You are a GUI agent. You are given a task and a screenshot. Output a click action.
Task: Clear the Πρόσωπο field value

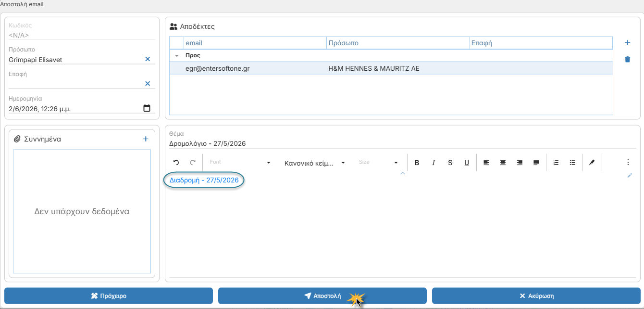click(x=148, y=59)
